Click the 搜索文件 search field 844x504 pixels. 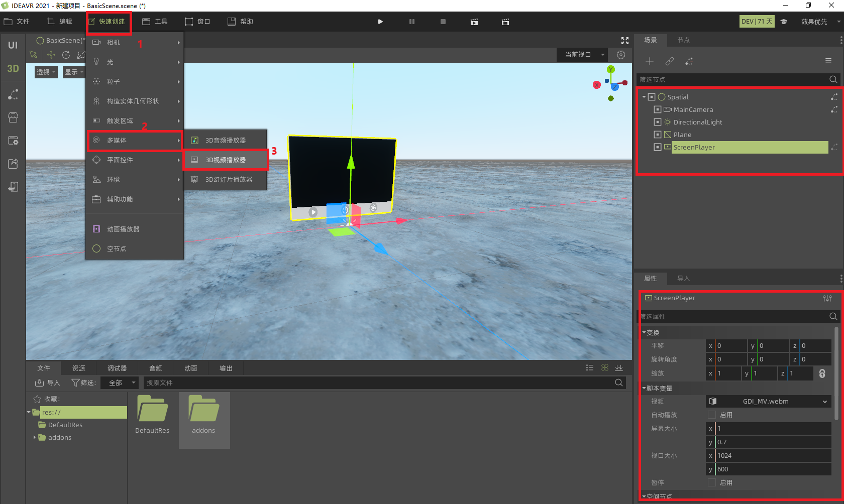click(377, 383)
